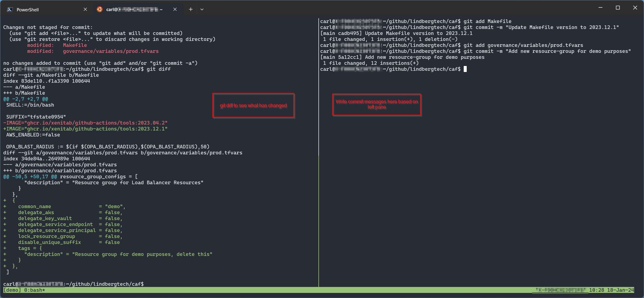
Task: Close the Ubuntu carl@ tab
Action: [x=175, y=9]
